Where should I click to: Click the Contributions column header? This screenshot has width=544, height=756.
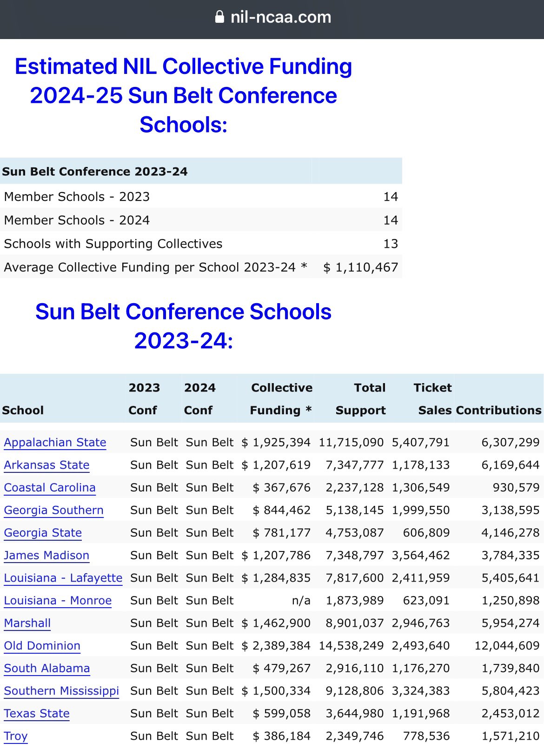[x=499, y=410]
